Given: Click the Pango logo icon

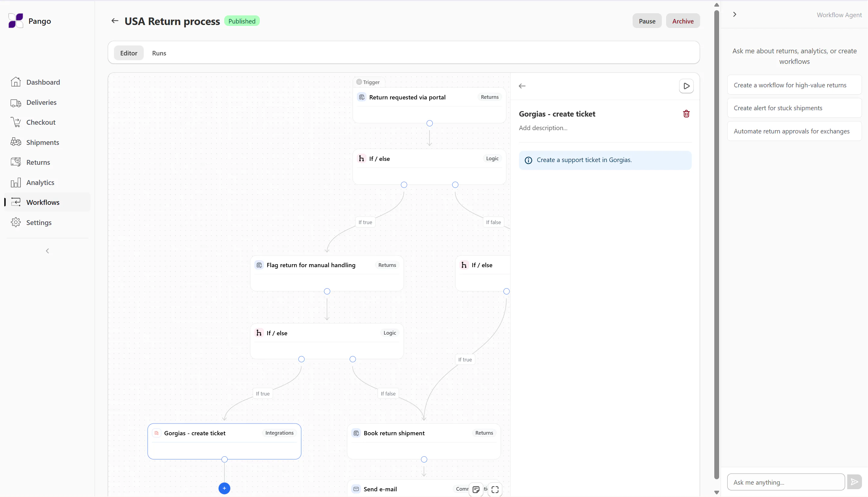Looking at the screenshot, I should [x=16, y=21].
